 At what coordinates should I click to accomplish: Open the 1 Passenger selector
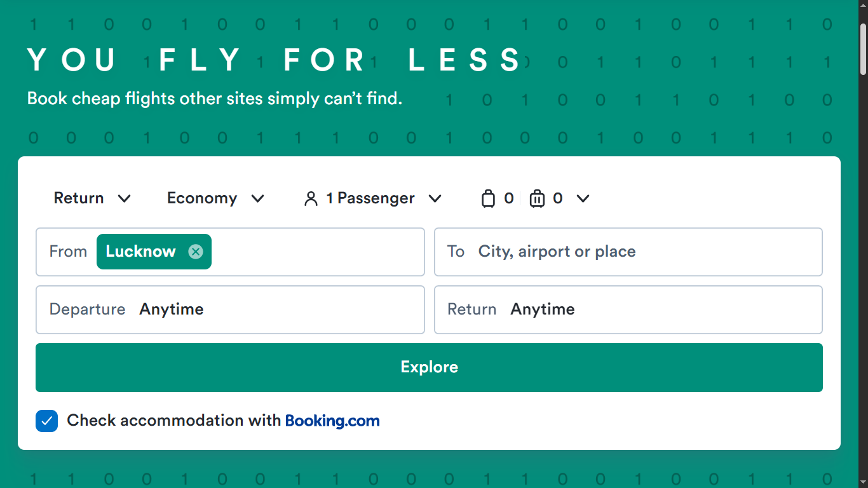tap(372, 198)
